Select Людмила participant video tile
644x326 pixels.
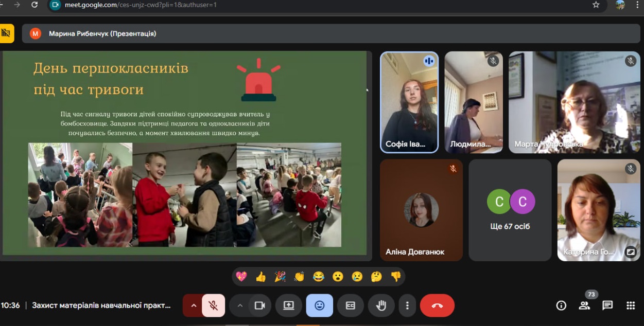474,102
